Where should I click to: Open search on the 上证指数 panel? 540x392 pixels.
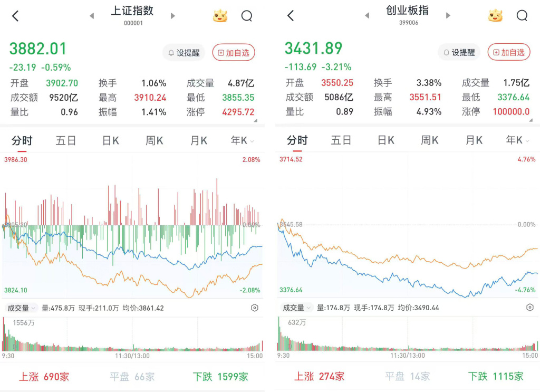(247, 16)
